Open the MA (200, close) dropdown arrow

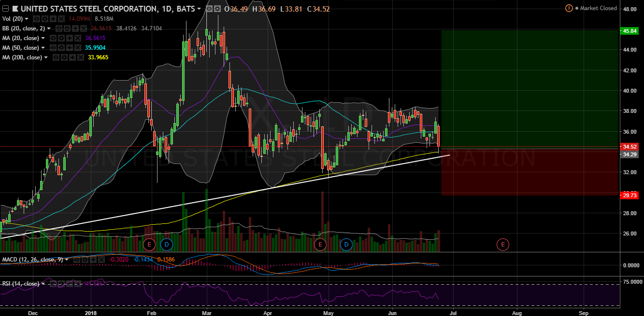(x=46, y=57)
